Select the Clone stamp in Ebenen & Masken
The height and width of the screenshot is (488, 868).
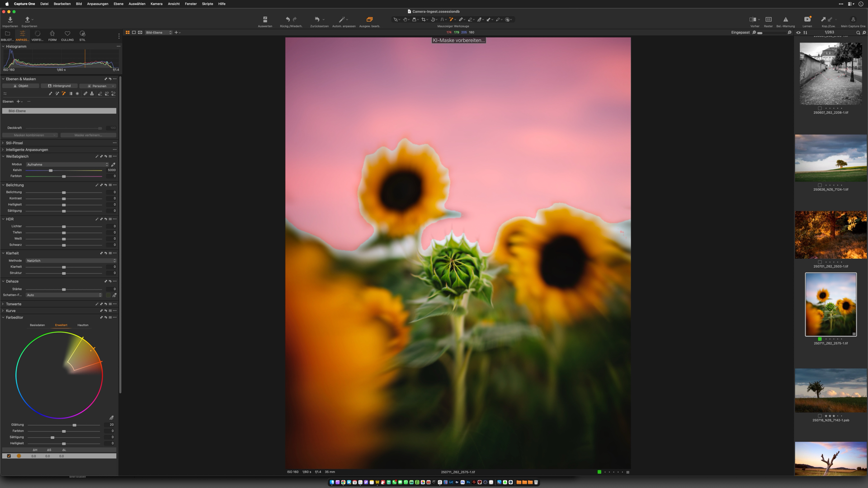(x=92, y=94)
